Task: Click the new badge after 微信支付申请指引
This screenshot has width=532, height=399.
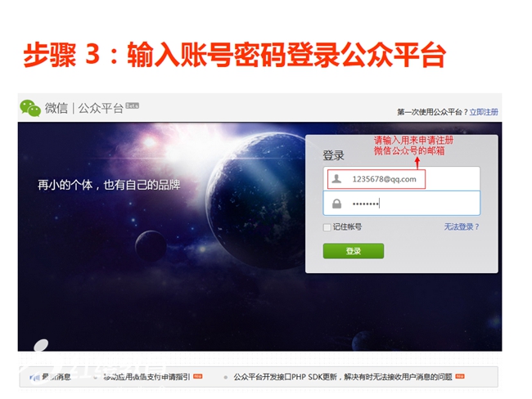Action: (197, 376)
